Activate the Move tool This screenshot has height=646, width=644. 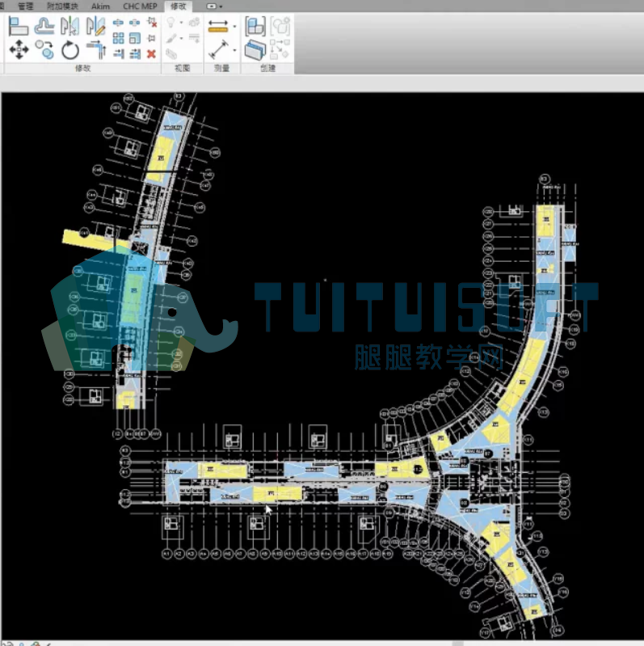click(19, 50)
